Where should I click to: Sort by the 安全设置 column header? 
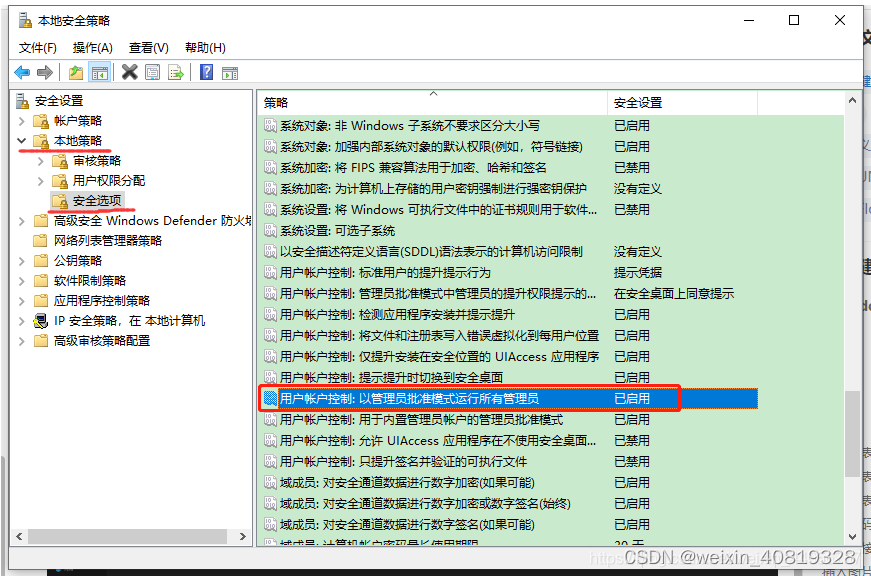click(683, 103)
